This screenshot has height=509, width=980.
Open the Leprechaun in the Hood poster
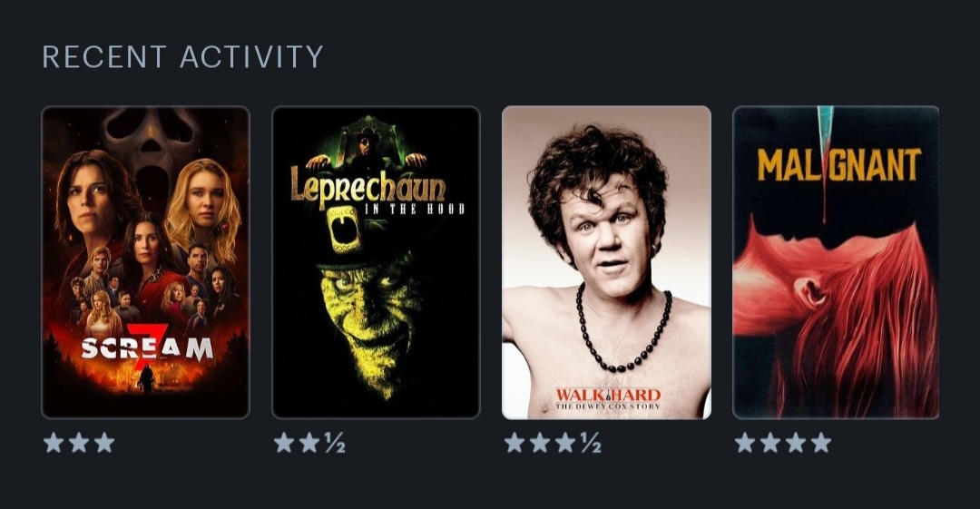376,262
